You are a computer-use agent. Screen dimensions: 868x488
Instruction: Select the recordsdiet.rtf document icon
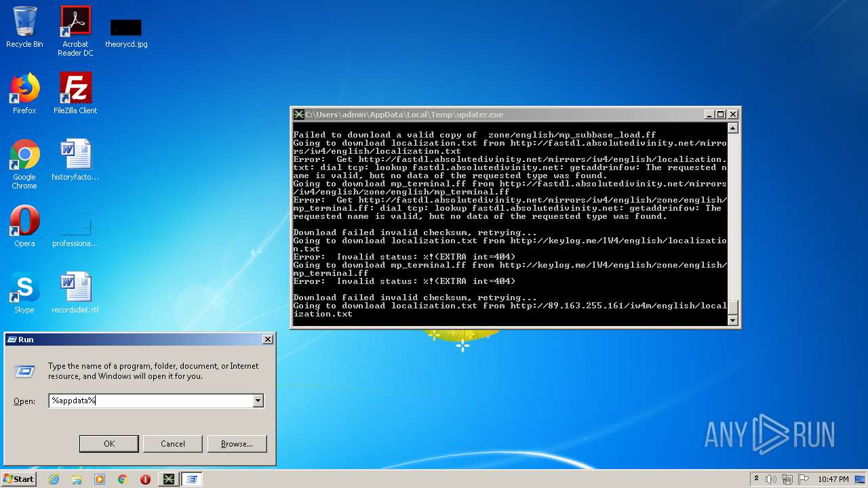point(75,293)
